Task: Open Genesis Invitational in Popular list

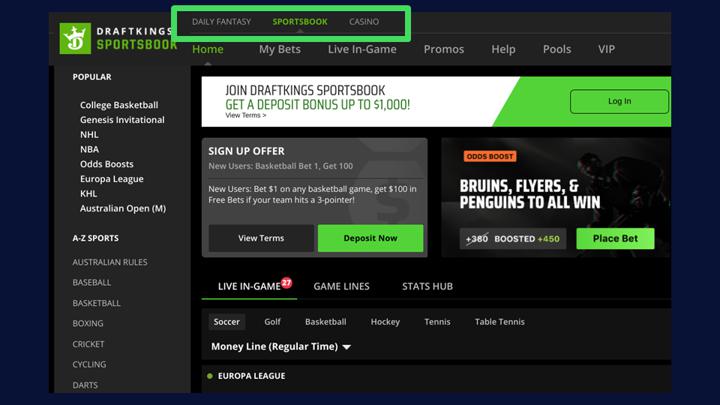Action: pyautogui.click(x=122, y=120)
